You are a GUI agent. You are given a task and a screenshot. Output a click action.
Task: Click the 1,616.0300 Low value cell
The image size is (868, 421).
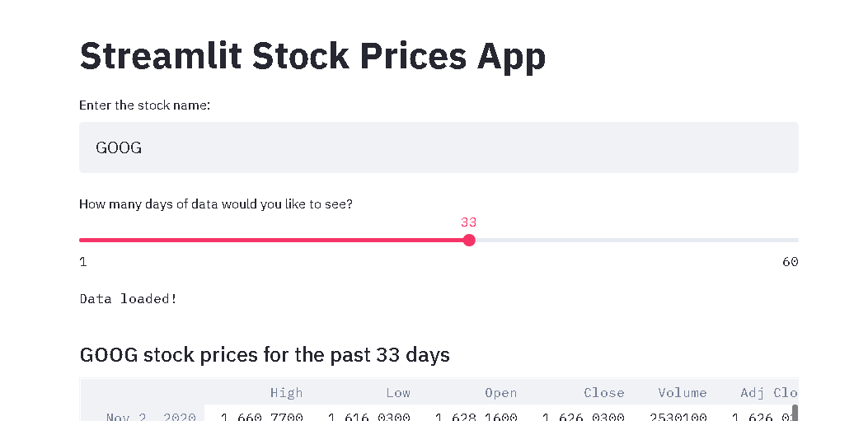point(368,416)
